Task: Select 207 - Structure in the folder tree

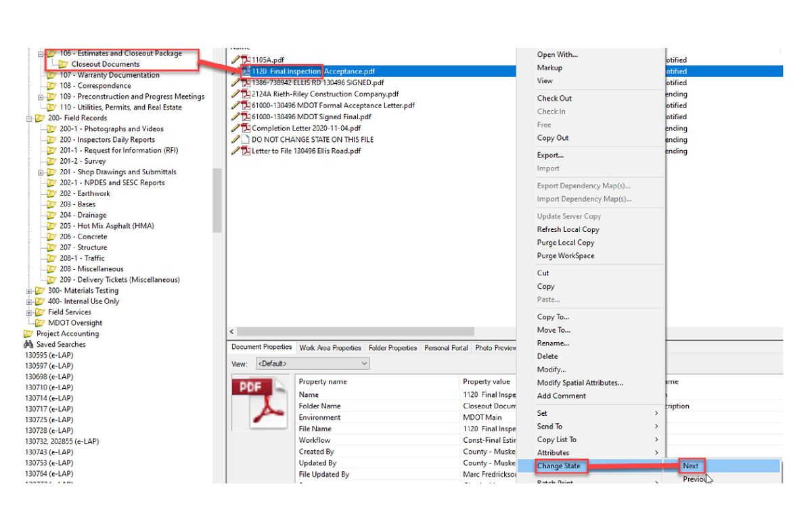Action: click(83, 247)
